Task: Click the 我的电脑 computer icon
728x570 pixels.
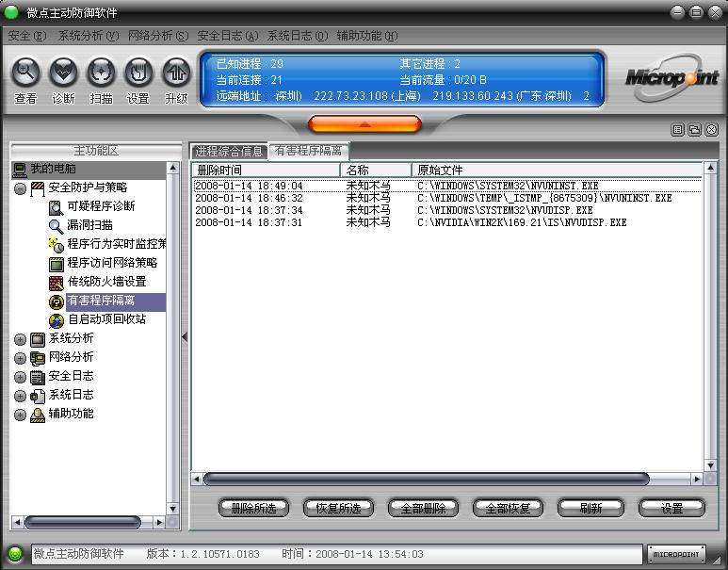Action: pos(20,170)
